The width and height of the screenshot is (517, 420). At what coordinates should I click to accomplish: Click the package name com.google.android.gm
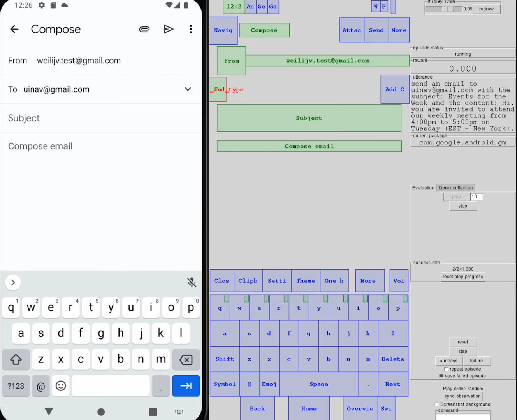pos(463,142)
